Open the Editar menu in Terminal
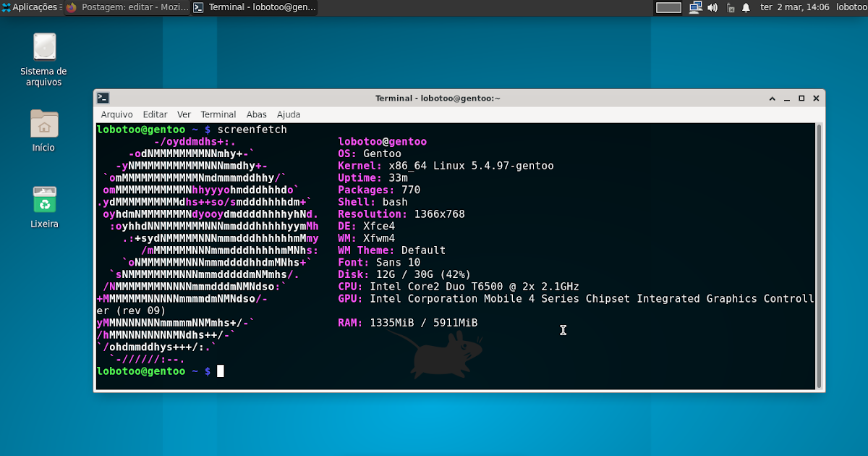Viewport: 868px width, 456px height. pyautogui.click(x=155, y=114)
